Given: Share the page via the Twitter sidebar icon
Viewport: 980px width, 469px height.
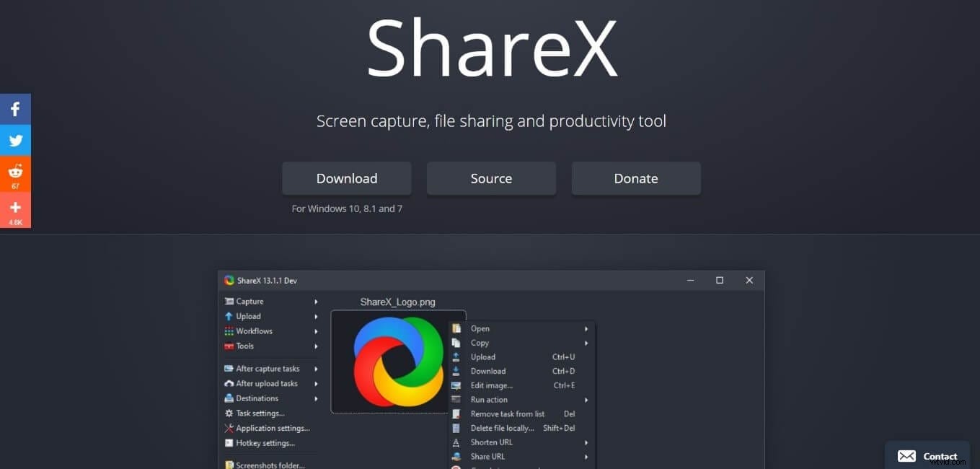Looking at the screenshot, I should (15, 140).
